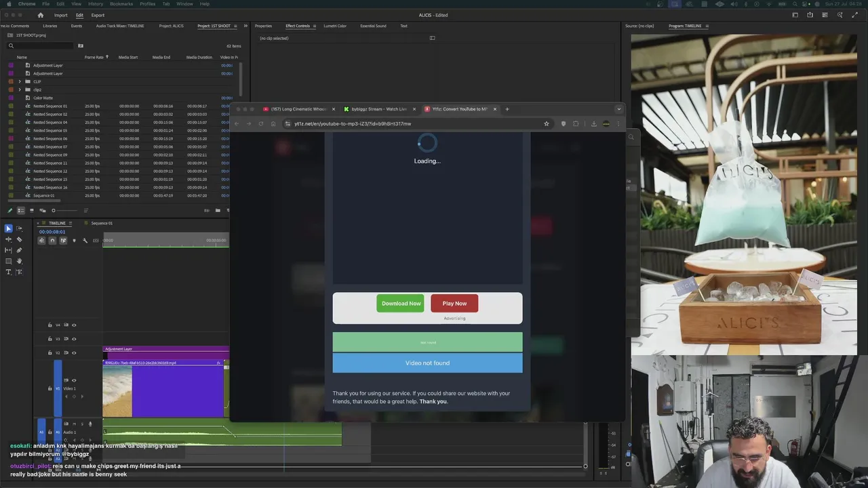Open Program: TIMELINE panel menu

(x=707, y=26)
